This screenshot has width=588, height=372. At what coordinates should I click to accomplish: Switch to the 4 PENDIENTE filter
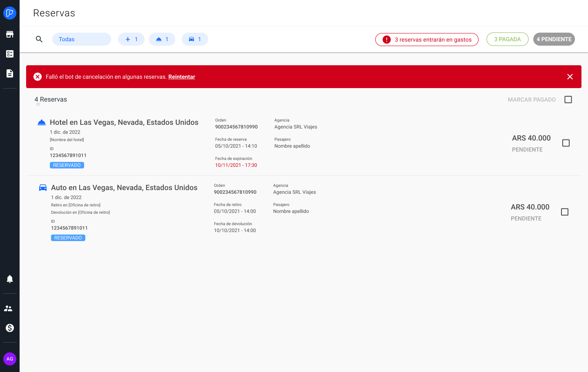(554, 39)
